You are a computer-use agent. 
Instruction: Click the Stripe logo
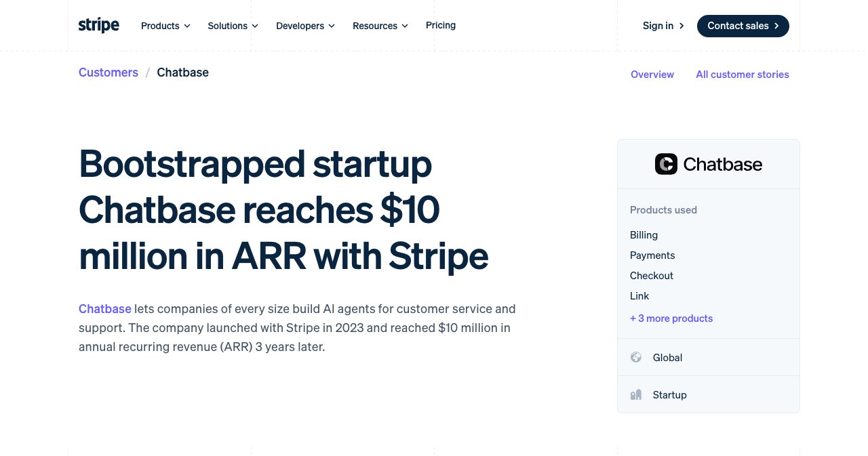point(99,26)
